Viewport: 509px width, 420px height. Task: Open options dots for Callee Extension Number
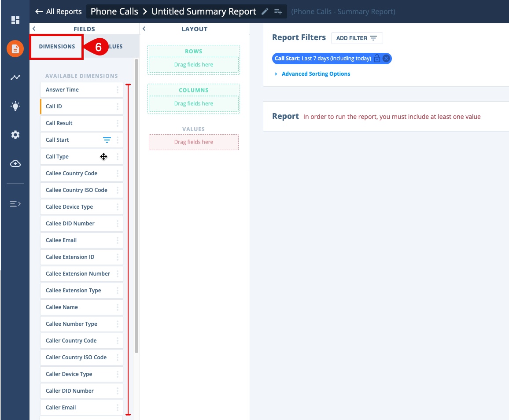pyautogui.click(x=118, y=274)
